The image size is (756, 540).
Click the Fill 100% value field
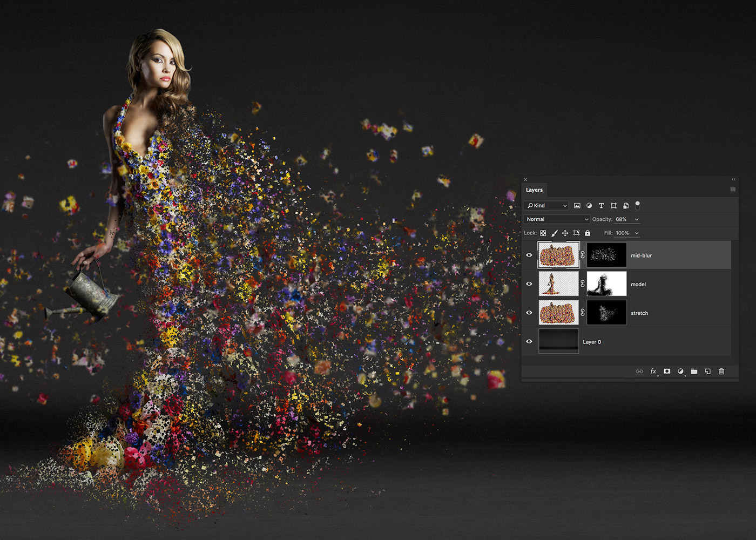[x=623, y=233]
